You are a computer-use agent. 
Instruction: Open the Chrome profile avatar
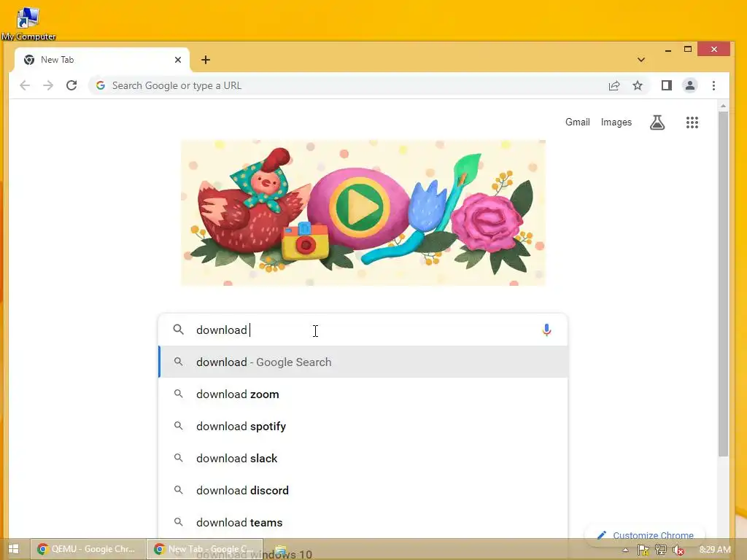(690, 86)
